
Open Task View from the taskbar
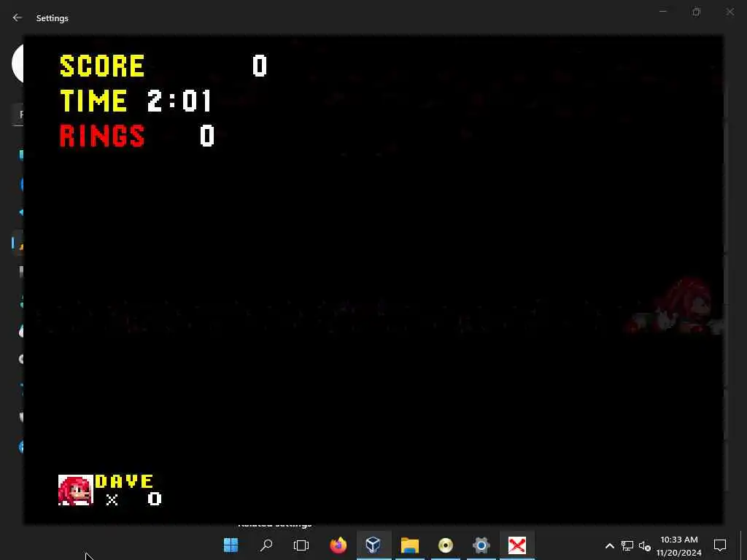[301, 545]
